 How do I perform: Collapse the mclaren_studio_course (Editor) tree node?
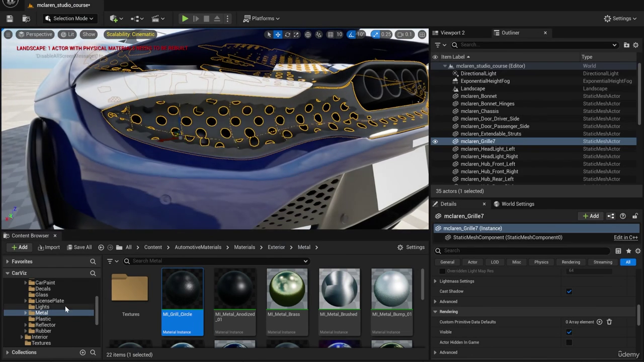pos(445,66)
